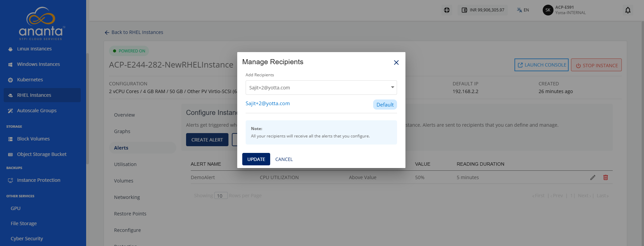Delete DemoAlert with the trash icon
644x246 pixels.
(606, 177)
